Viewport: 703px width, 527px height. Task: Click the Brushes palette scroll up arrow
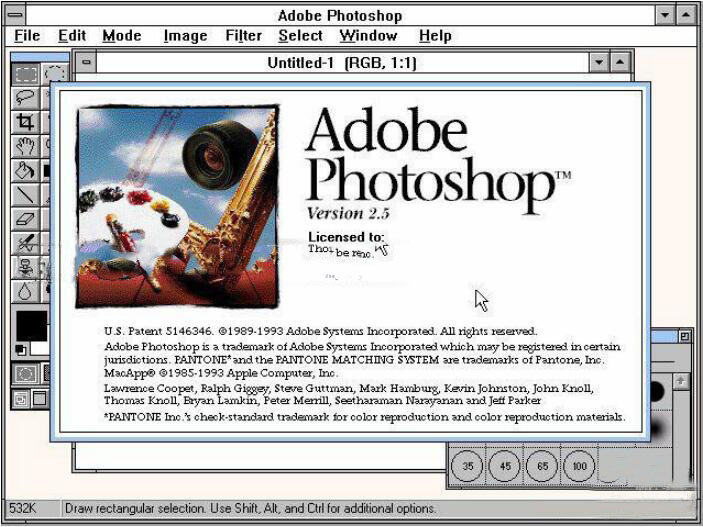[681, 382]
